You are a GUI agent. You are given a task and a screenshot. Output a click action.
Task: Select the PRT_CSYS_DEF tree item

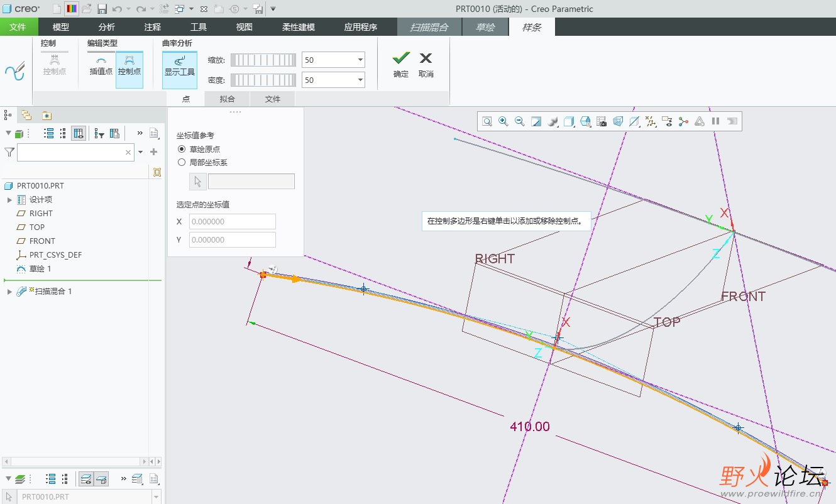click(55, 255)
